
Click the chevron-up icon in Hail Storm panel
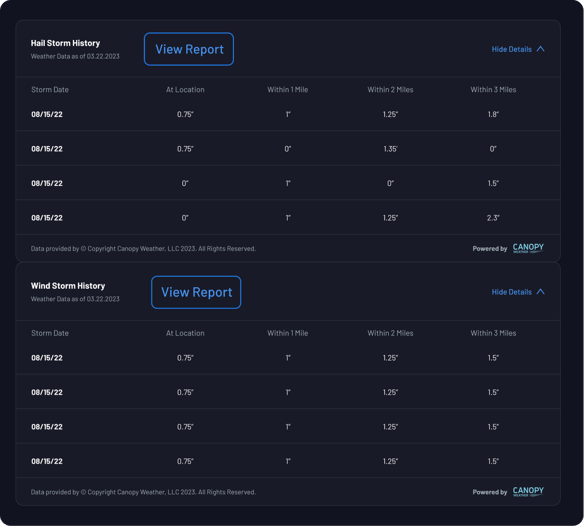540,49
